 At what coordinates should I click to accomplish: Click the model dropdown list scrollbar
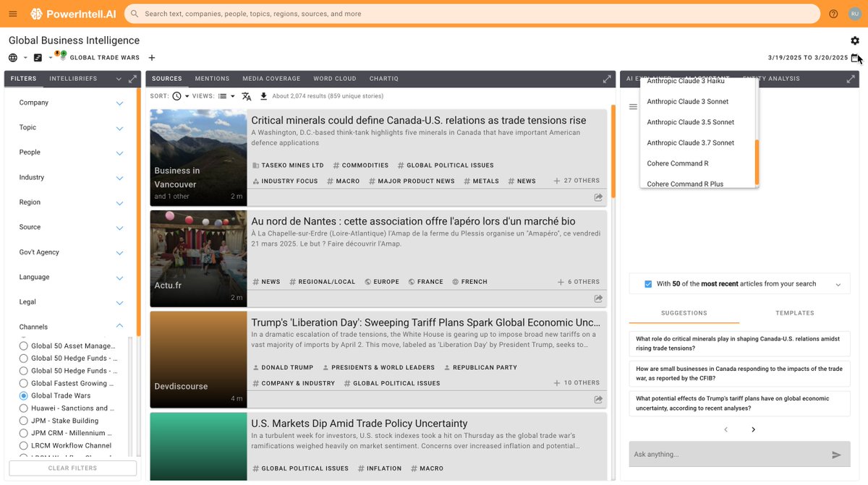(757, 161)
